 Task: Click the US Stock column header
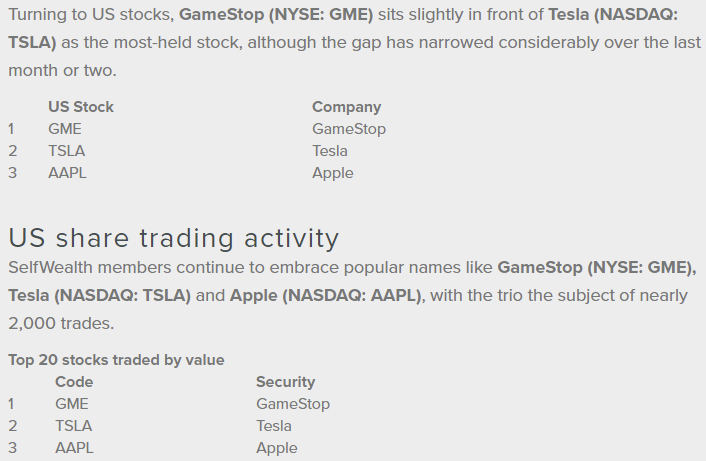81,107
